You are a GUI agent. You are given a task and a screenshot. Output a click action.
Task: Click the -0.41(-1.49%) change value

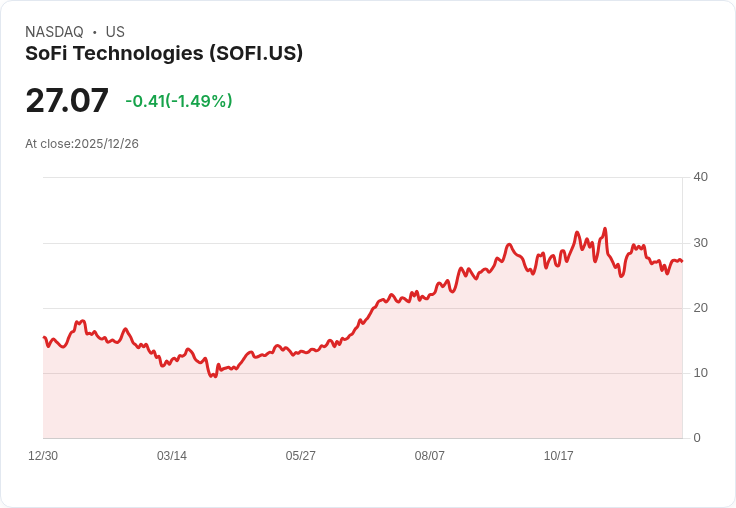179,101
